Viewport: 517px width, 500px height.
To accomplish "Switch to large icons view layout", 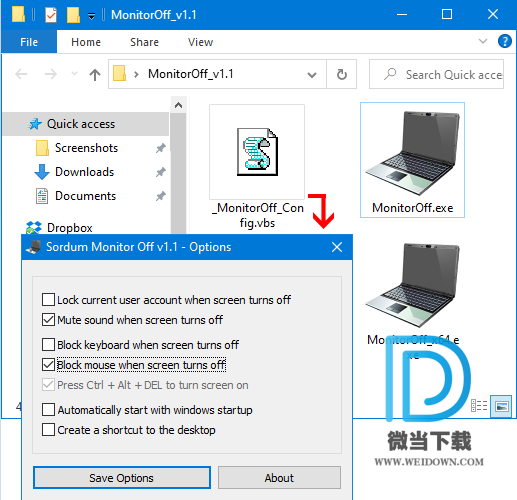I will pos(501,406).
